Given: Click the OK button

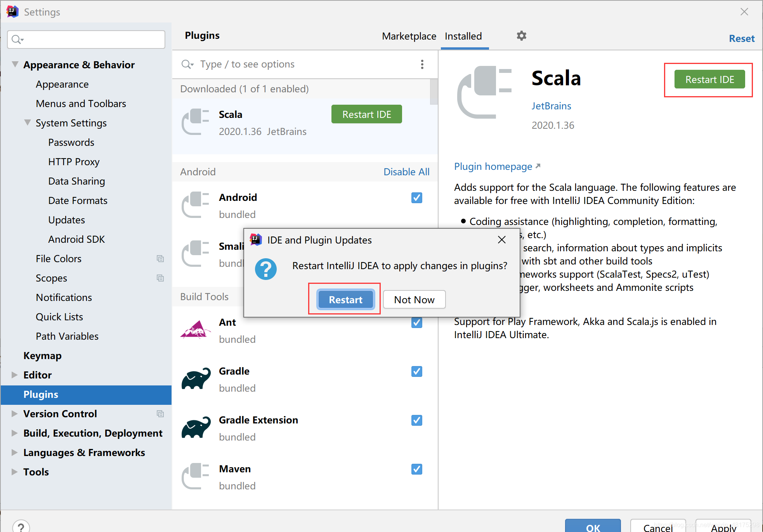Looking at the screenshot, I should click(x=593, y=526).
